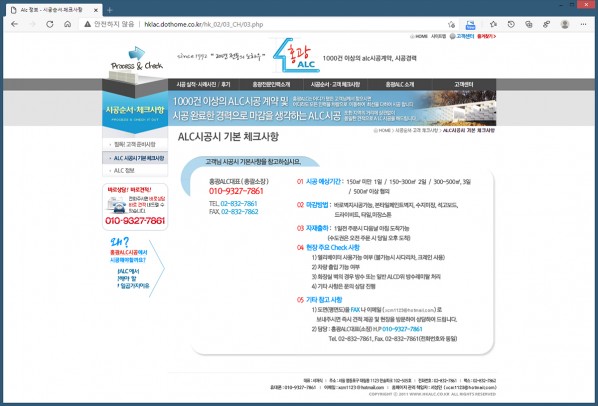Select ALC 정보 sidebar item

135,170
